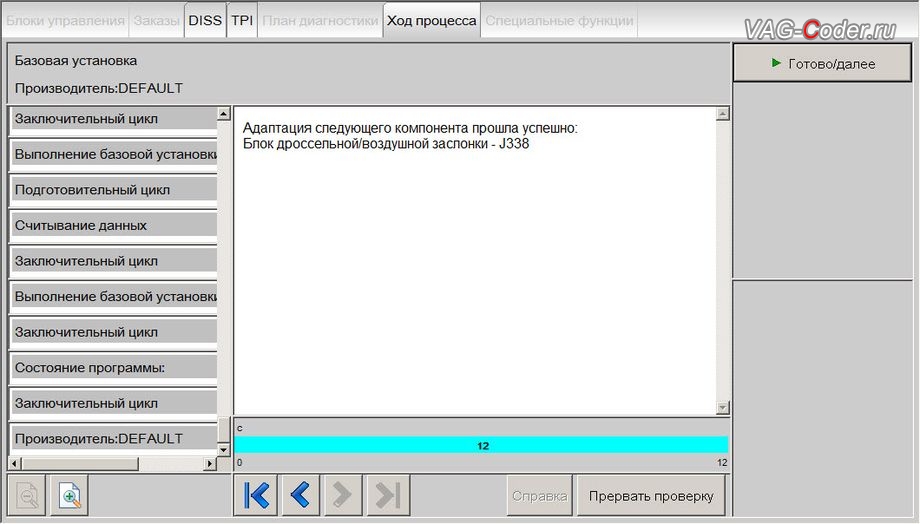Click the cyan progress bar showing 12
The image size is (920, 524).
tap(481, 445)
